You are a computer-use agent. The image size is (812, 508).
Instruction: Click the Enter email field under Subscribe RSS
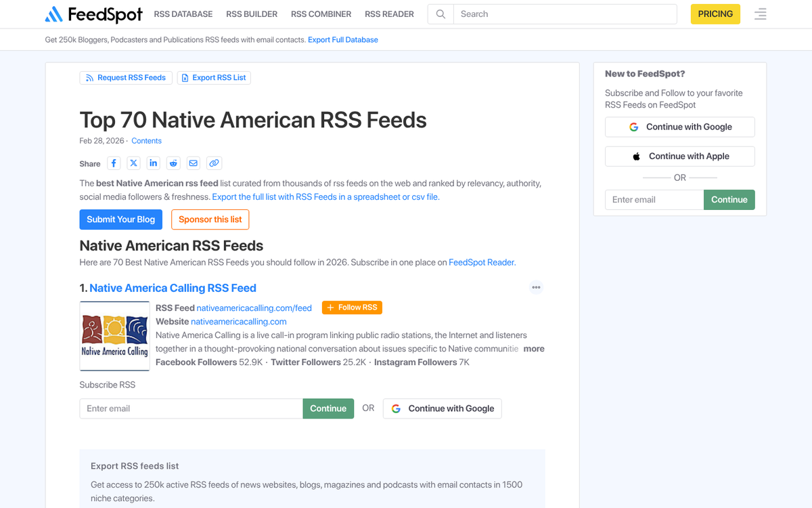(x=191, y=408)
